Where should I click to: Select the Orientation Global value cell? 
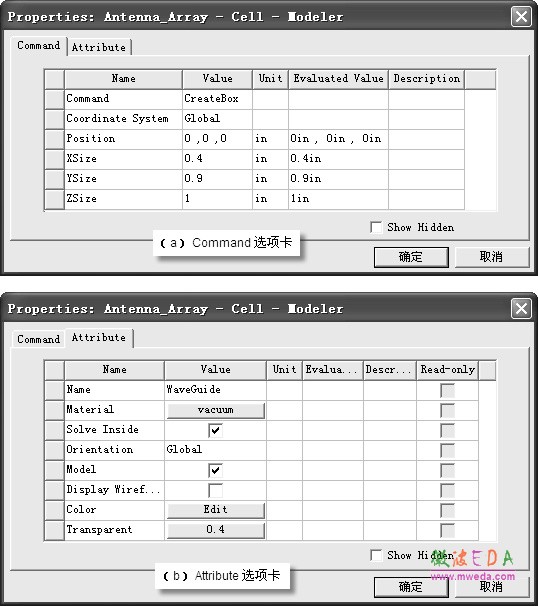pyautogui.click(x=215, y=449)
